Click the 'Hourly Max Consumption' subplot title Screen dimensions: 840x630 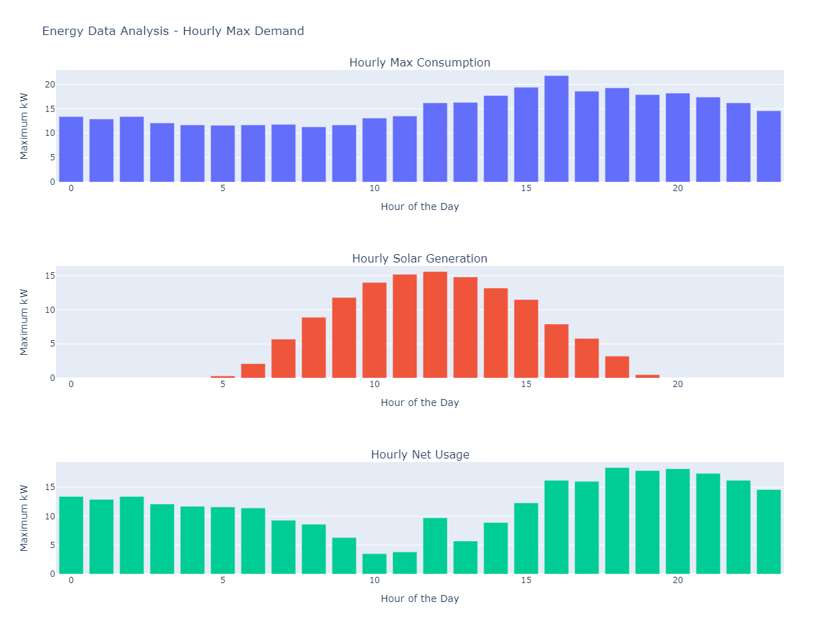420,63
